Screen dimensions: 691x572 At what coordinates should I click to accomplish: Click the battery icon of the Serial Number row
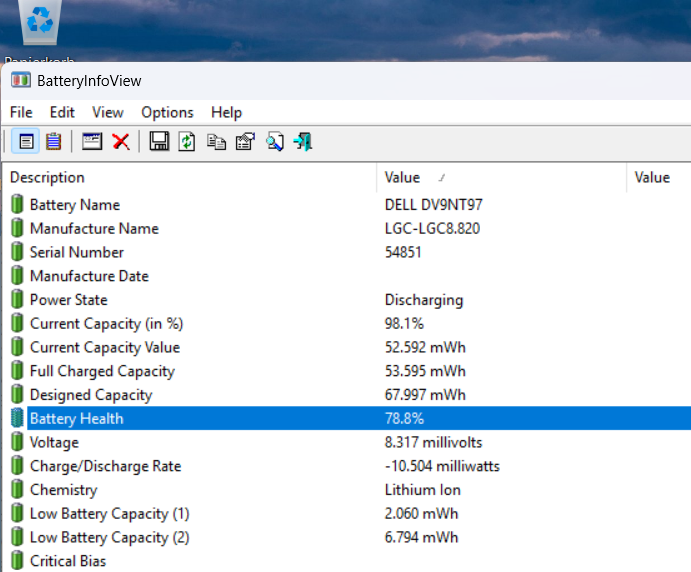(17, 252)
